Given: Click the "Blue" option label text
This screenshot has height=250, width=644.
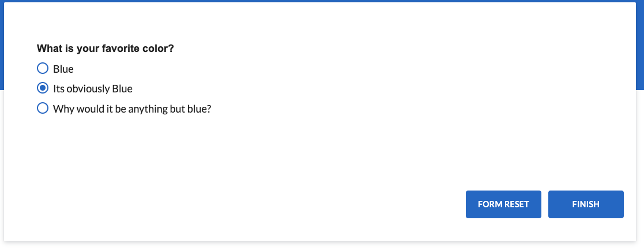Looking at the screenshot, I should pos(63,69).
